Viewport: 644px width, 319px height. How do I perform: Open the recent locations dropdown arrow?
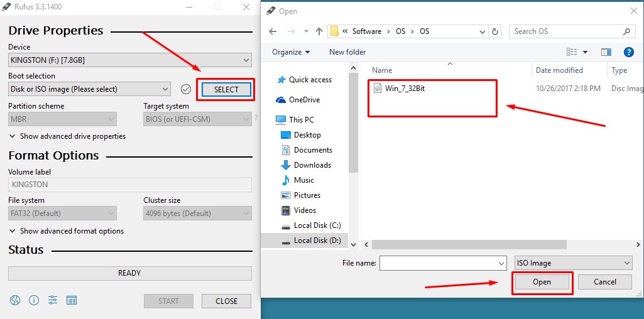306,31
